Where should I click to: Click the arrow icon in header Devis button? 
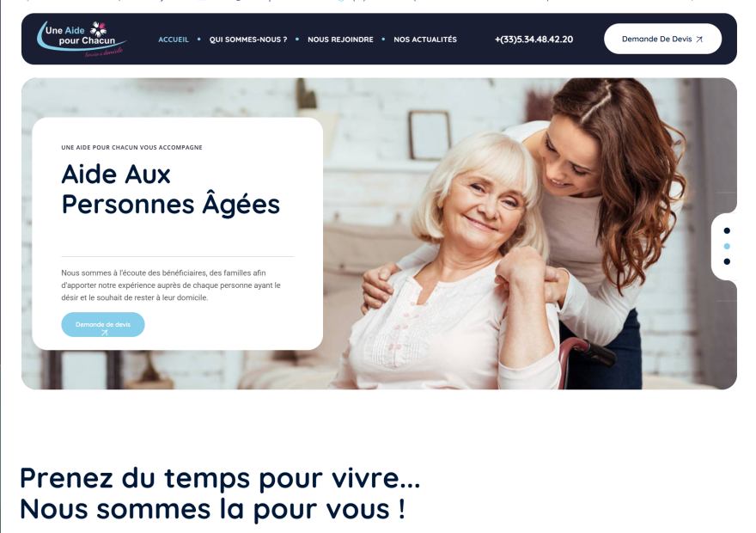(x=699, y=39)
